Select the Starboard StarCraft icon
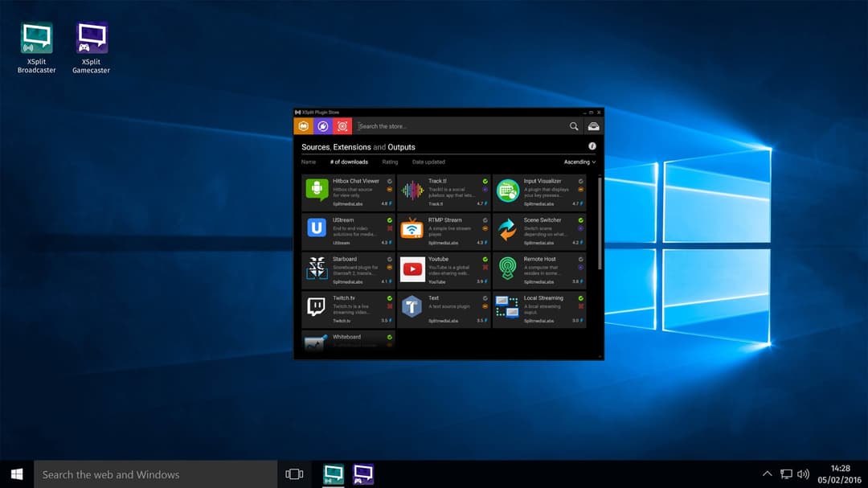The width and height of the screenshot is (868, 488). 317,268
